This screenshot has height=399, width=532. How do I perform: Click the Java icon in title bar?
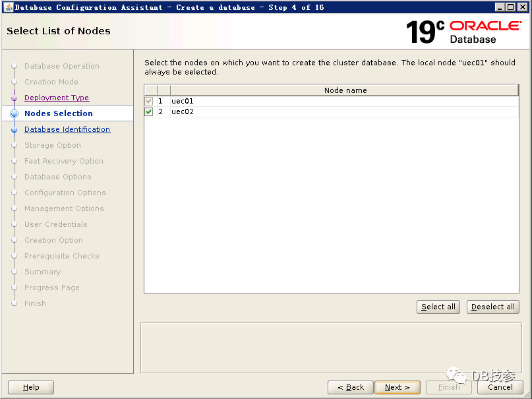click(9, 7)
